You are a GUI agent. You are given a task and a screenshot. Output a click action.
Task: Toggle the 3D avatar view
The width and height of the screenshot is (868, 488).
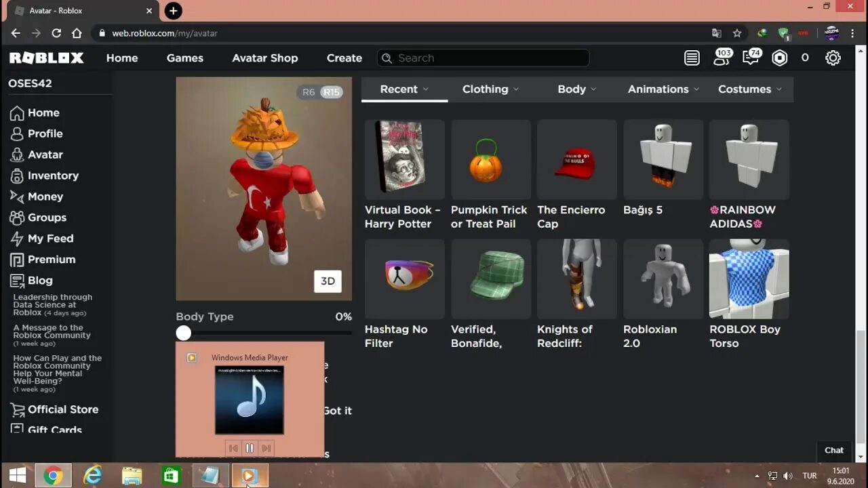pyautogui.click(x=328, y=281)
